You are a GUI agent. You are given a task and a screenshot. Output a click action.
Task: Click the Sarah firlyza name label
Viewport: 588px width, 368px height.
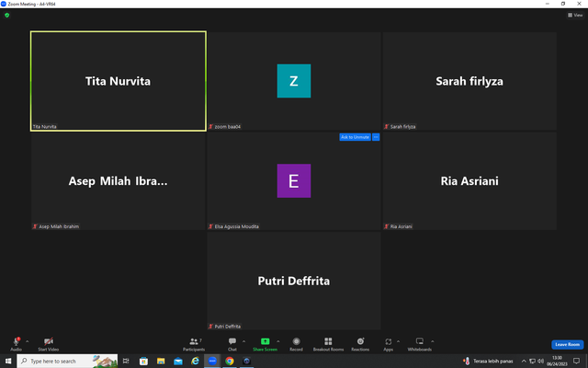tap(402, 127)
